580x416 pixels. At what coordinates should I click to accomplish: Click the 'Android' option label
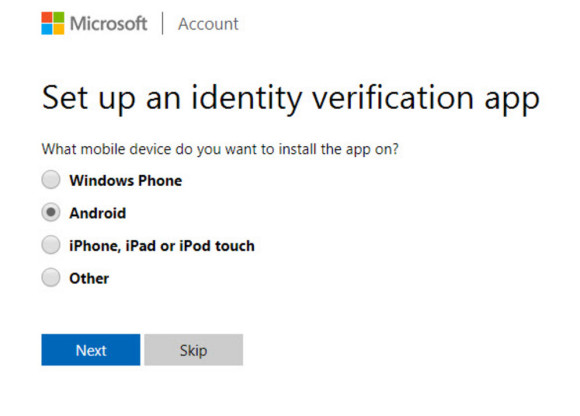pos(98,213)
